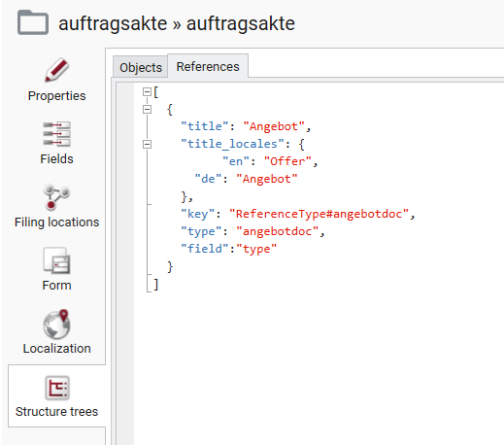Click the Localization label text
This screenshot has height=445, width=504.
click(x=57, y=349)
